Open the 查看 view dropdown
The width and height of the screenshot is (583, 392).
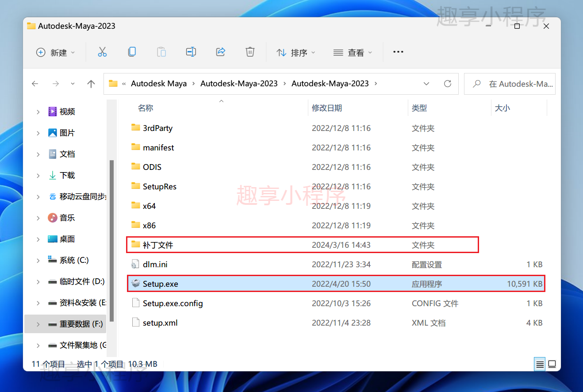pyautogui.click(x=353, y=52)
